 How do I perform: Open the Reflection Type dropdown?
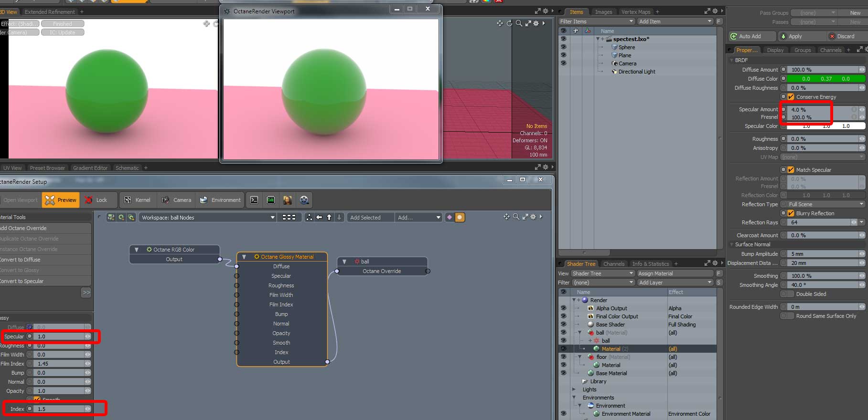pyautogui.click(x=826, y=204)
